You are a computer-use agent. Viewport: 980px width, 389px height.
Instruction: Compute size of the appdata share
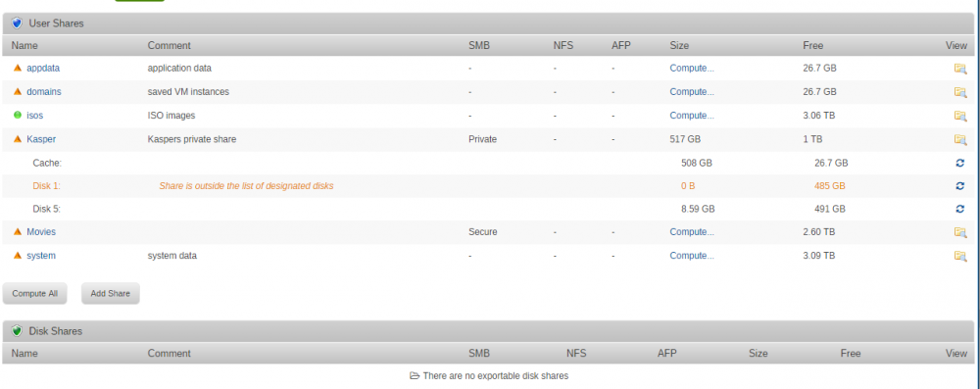click(x=692, y=69)
